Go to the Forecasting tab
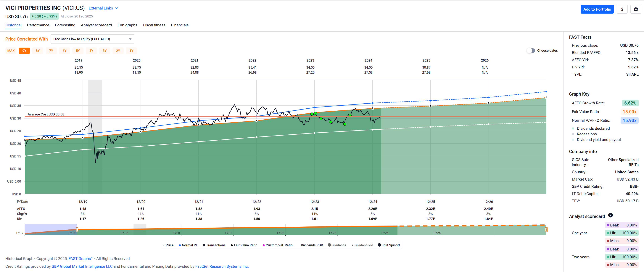The height and width of the screenshot is (275, 644). click(x=65, y=25)
